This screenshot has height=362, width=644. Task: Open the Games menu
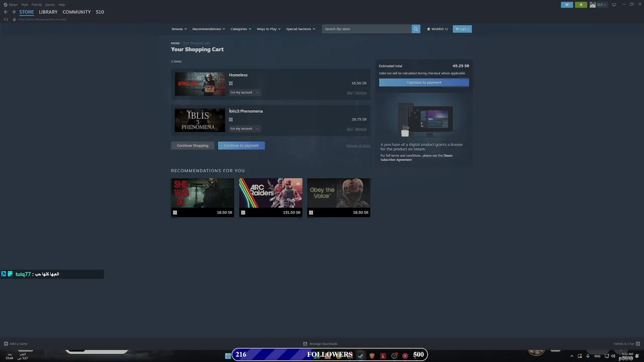[50, 5]
